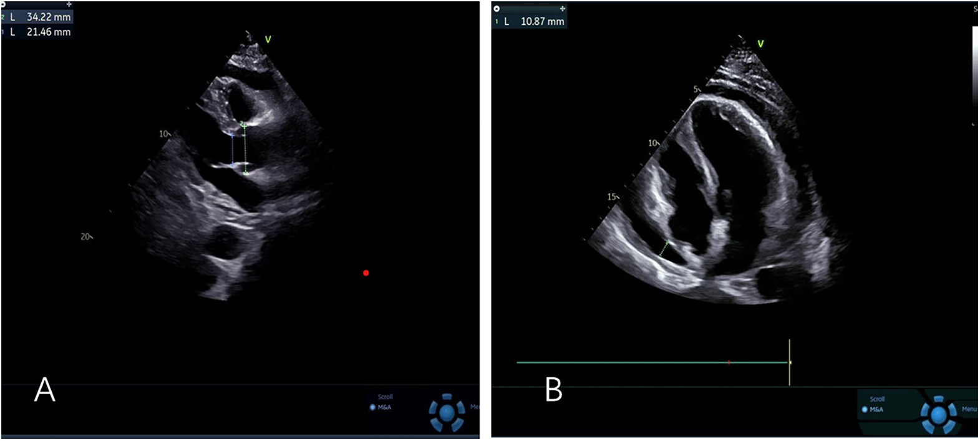980x441 pixels.
Task: Click the yellow cursor at the timeline end
Action: pyautogui.click(x=789, y=362)
